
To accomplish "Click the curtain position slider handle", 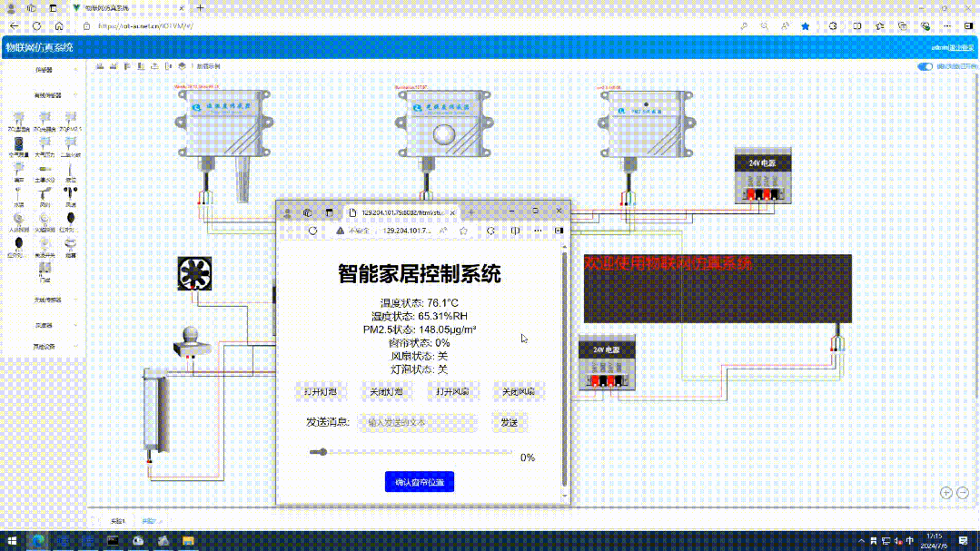I will tap(322, 451).
